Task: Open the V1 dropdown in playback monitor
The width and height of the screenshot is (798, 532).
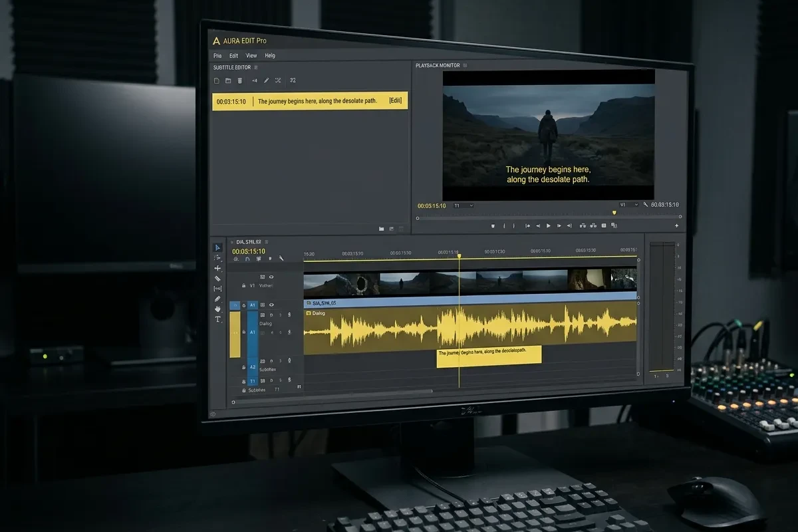Action: point(629,205)
